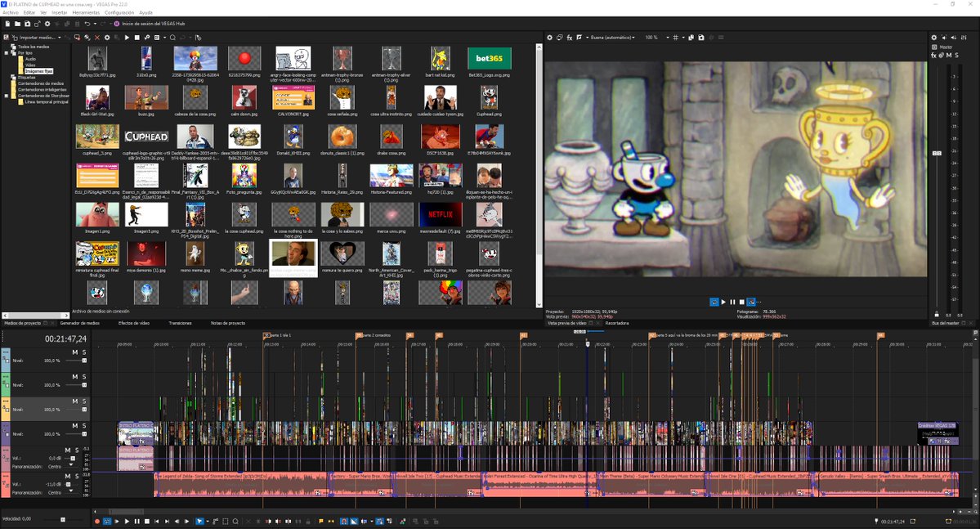Select the NETFLIX media thumbnail
This screenshot has height=529, width=980.
[440, 214]
